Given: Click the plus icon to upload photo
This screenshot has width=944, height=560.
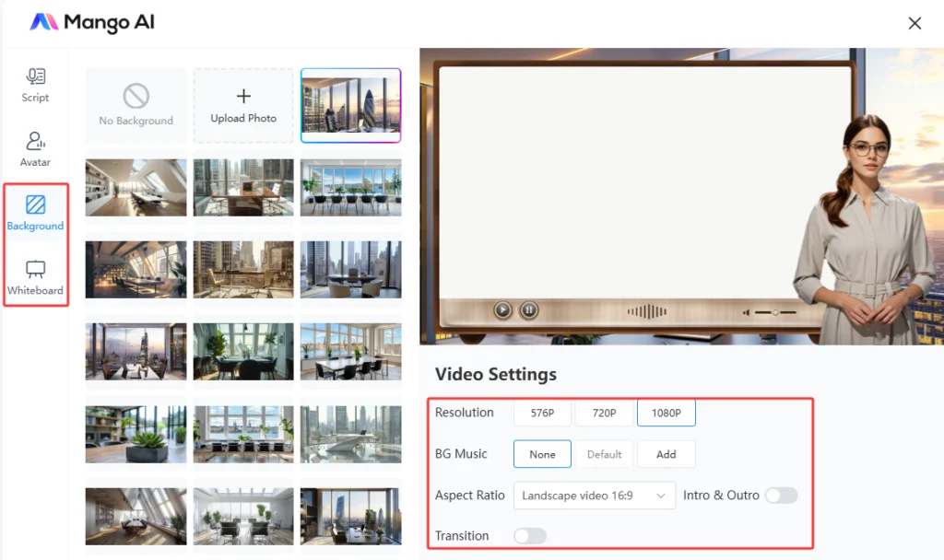Looking at the screenshot, I should pos(243,96).
